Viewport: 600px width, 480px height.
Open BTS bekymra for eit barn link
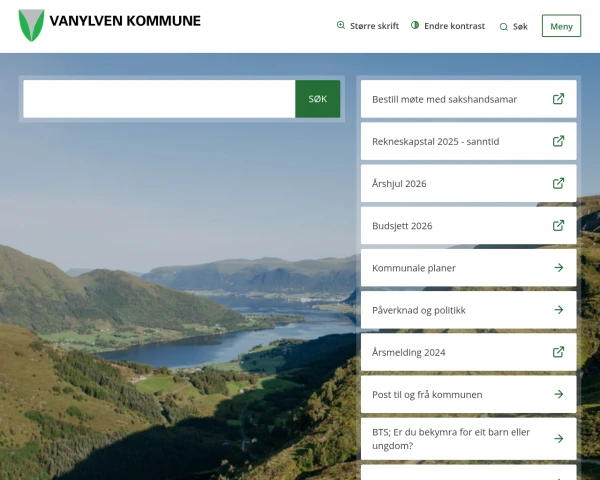click(451, 438)
